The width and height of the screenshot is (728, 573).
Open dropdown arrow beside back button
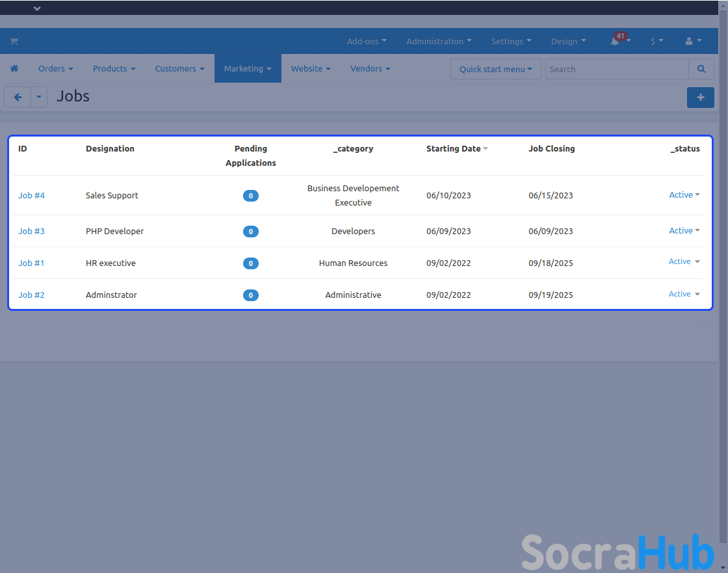coord(39,98)
